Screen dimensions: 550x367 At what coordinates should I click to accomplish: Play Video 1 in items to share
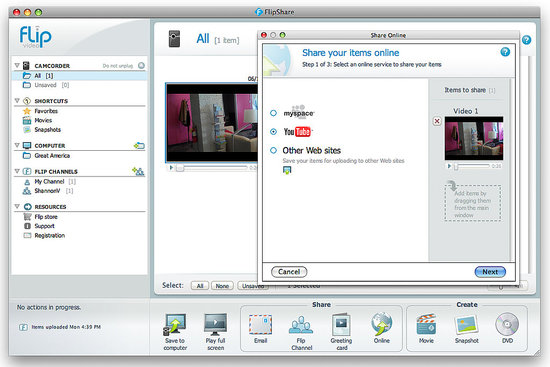click(449, 166)
